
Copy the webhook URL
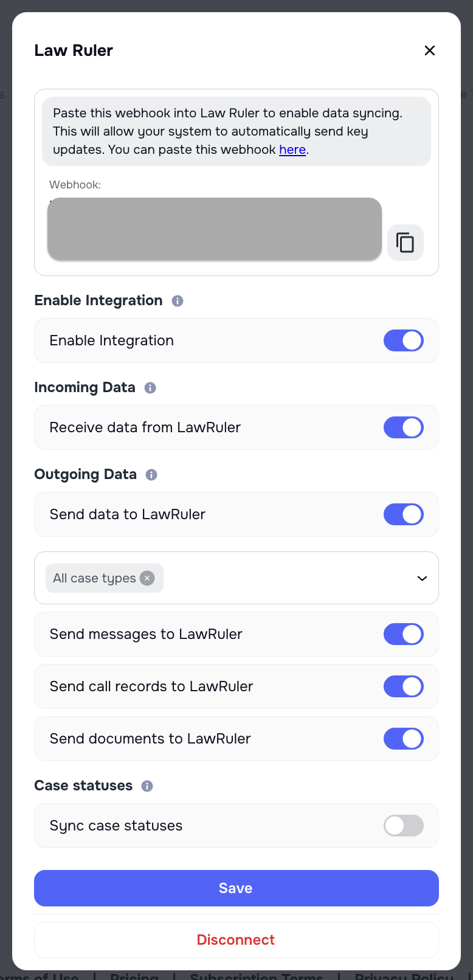[405, 242]
